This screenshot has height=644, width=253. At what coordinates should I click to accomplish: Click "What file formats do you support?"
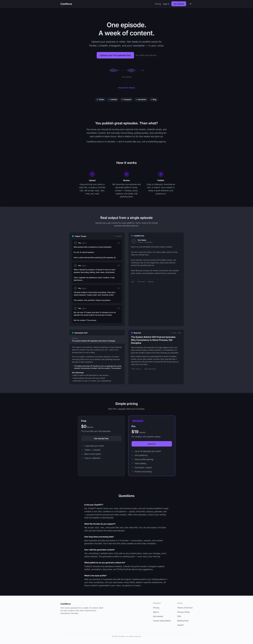[100, 524]
